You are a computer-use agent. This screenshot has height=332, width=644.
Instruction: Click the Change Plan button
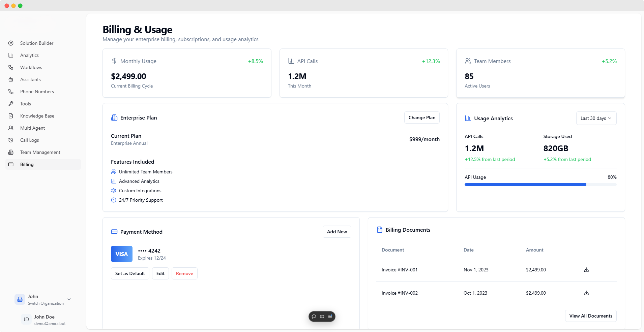click(x=422, y=118)
